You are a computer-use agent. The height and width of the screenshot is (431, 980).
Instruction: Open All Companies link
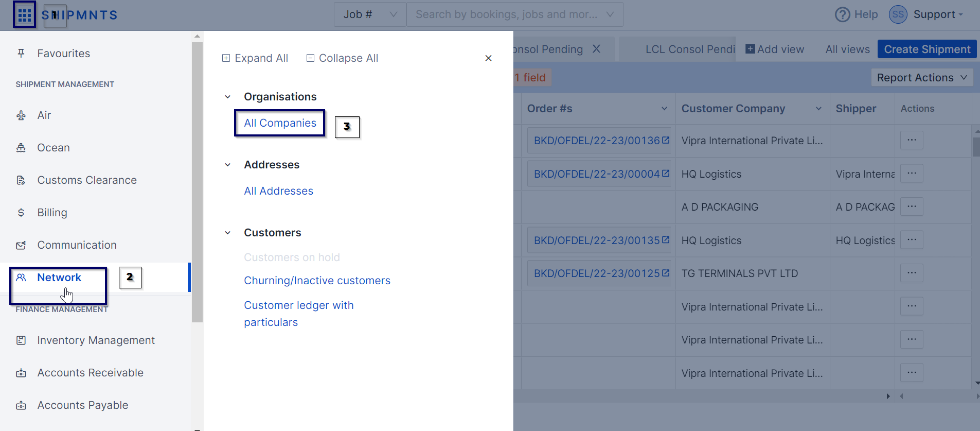pyautogui.click(x=280, y=123)
